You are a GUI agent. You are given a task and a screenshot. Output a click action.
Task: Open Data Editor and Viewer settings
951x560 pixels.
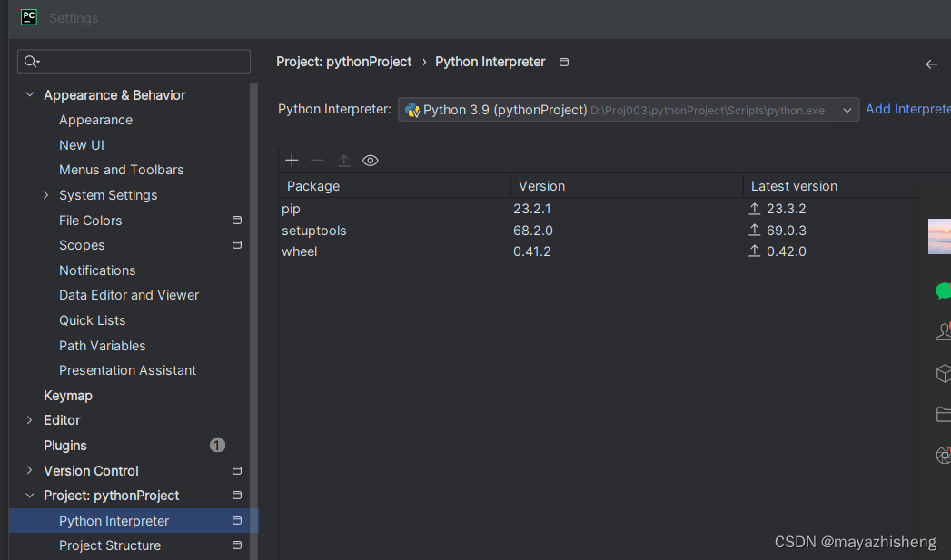(129, 295)
